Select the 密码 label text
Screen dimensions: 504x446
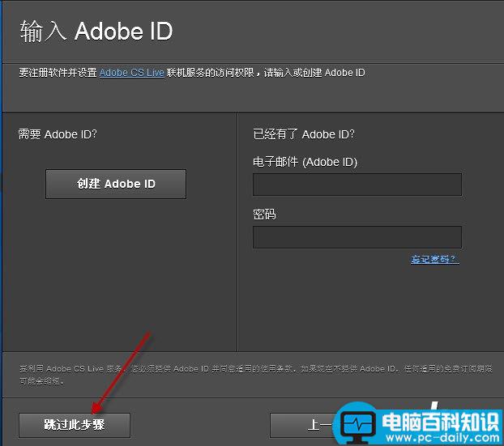coord(264,215)
